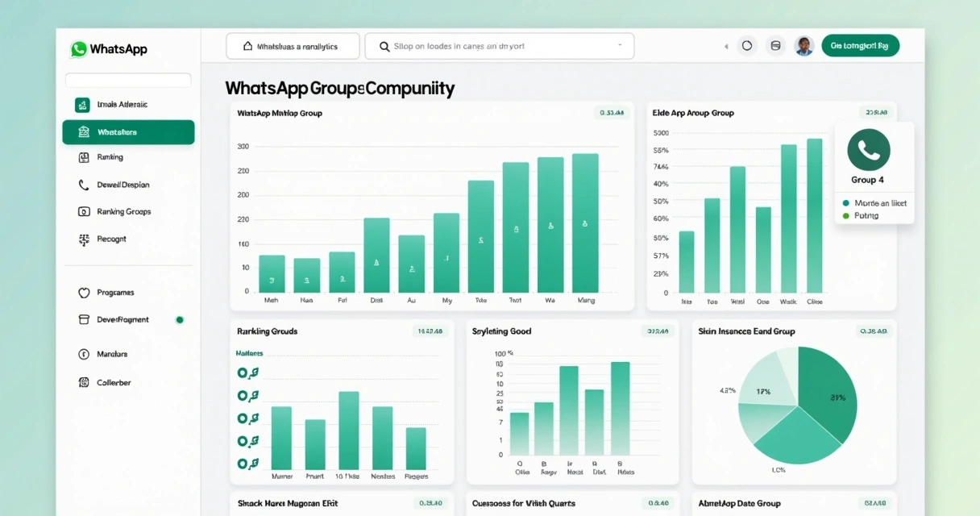Click the database icon in the header
The height and width of the screenshot is (516, 980).
(x=776, y=46)
